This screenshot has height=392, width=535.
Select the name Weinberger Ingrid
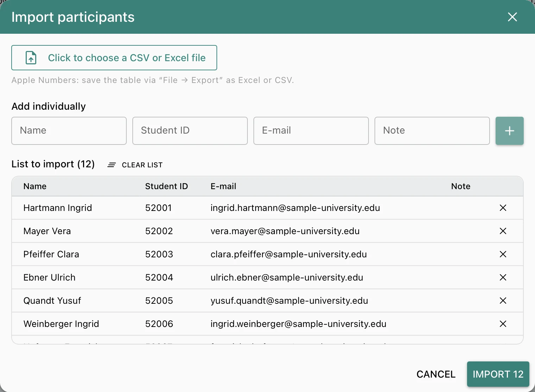click(61, 324)
